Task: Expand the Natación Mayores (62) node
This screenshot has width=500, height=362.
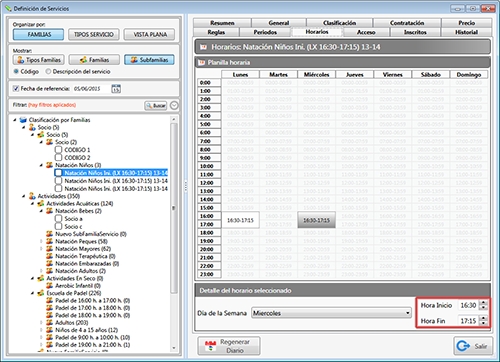Action: tap(41, 249)
